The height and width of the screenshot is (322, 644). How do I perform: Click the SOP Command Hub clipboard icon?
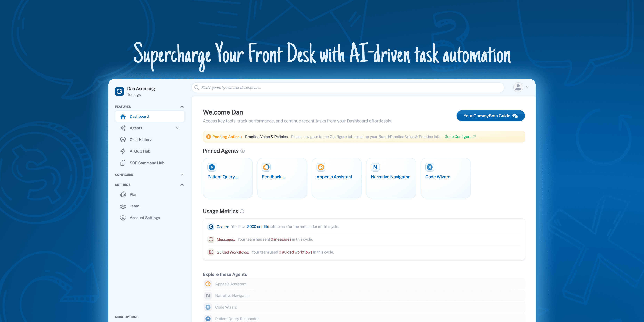coord(123,163)
